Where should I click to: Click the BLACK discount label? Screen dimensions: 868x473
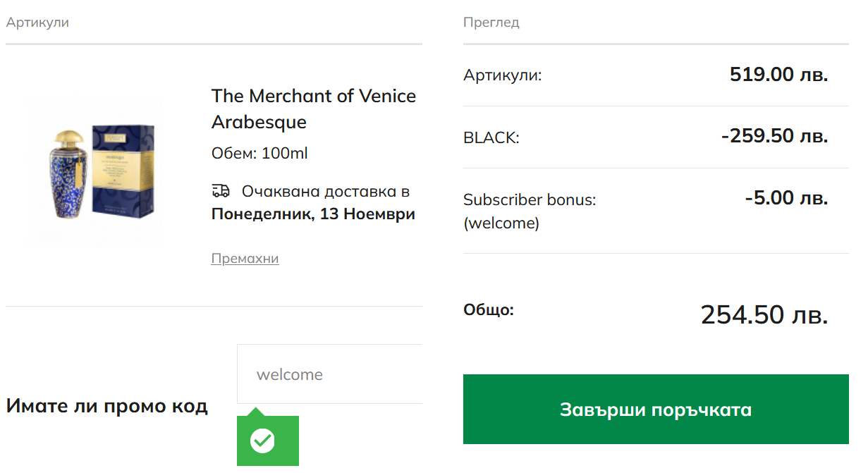[491, 138]
